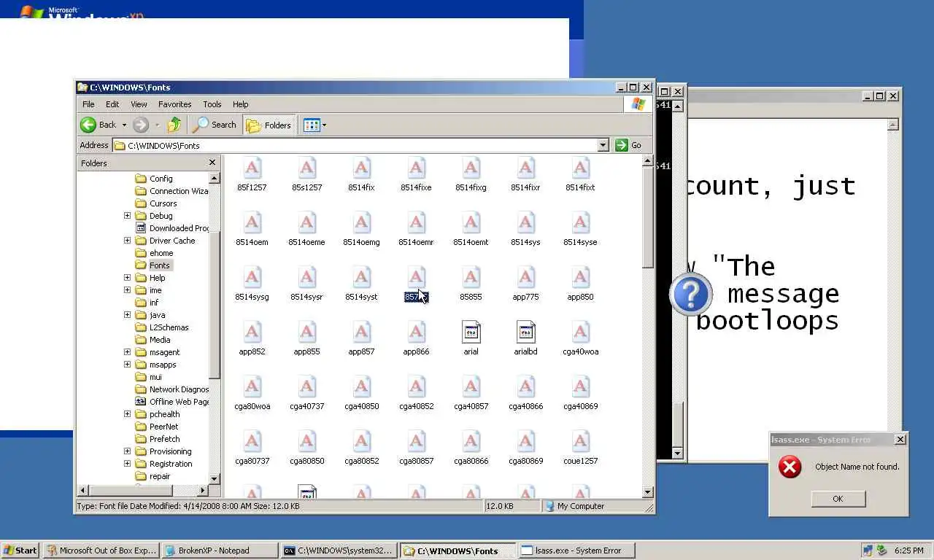The image size is (934, 560).
Task: Select the Media folder in tree
Action: 153,340
